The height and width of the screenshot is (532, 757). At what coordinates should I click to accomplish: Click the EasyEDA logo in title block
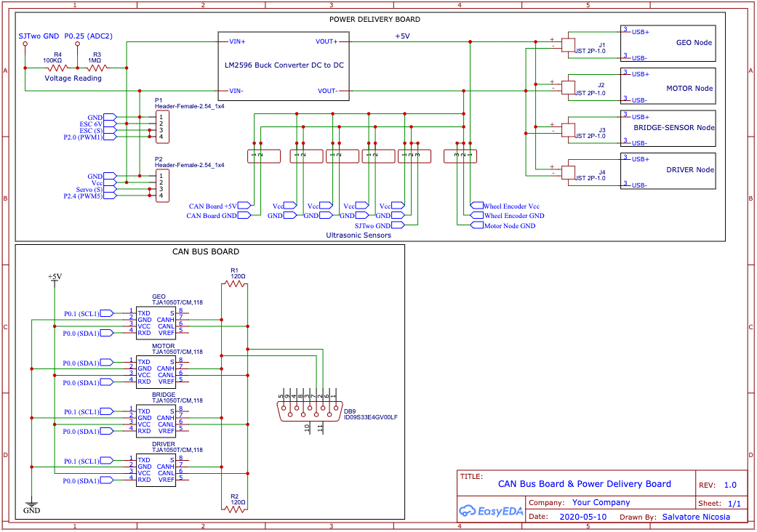click(x=491, y=511)
